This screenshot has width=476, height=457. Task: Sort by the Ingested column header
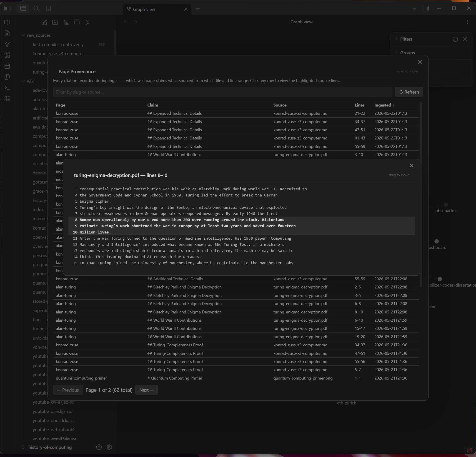click(x=384, y=105)
